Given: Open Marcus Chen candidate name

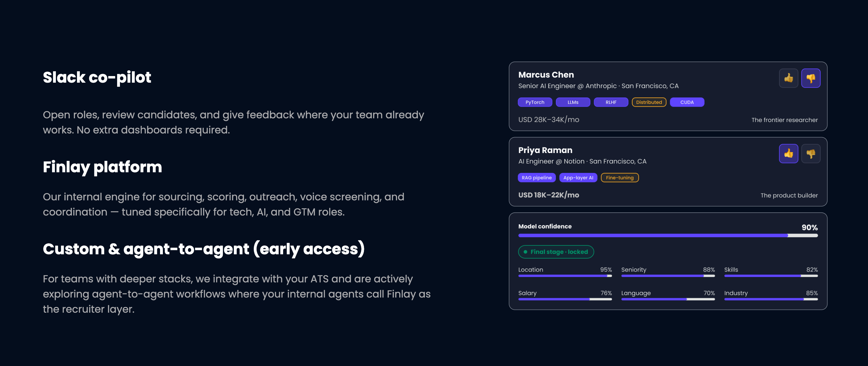Looking at the screenshot, I should pyautogui.click(x=546, y=75).
